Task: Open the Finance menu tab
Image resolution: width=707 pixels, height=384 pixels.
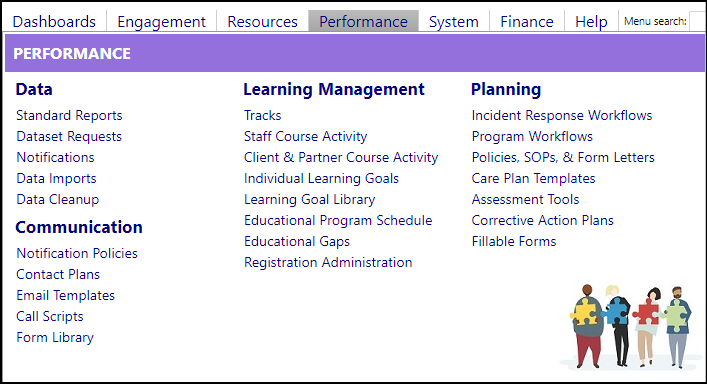Action: [x=527, y=21]
